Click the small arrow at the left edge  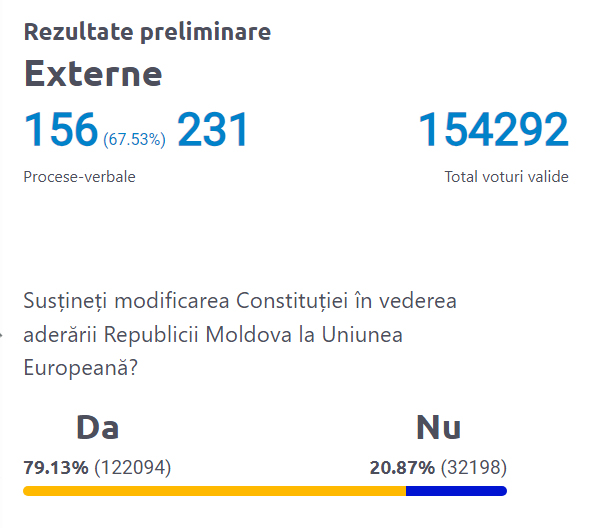(x=3, y=336)
